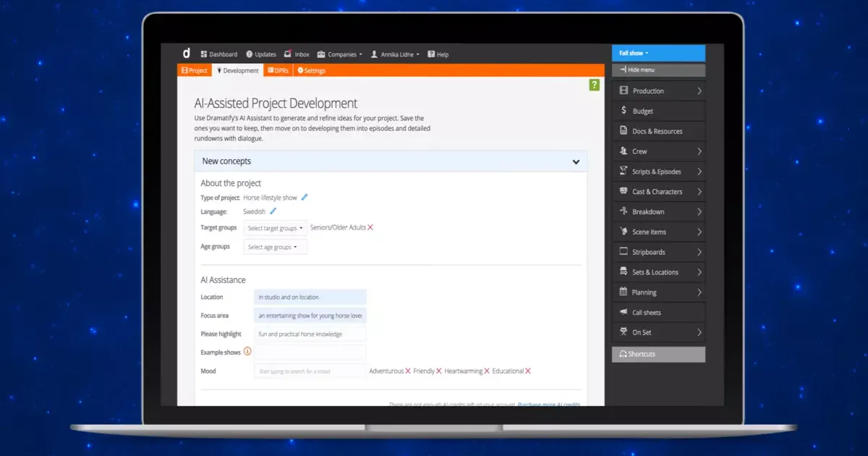The width and height of the screenshot is (868, 456).
Task: Open the Breakdown icon in the sidebar
Action: point(624,211)
